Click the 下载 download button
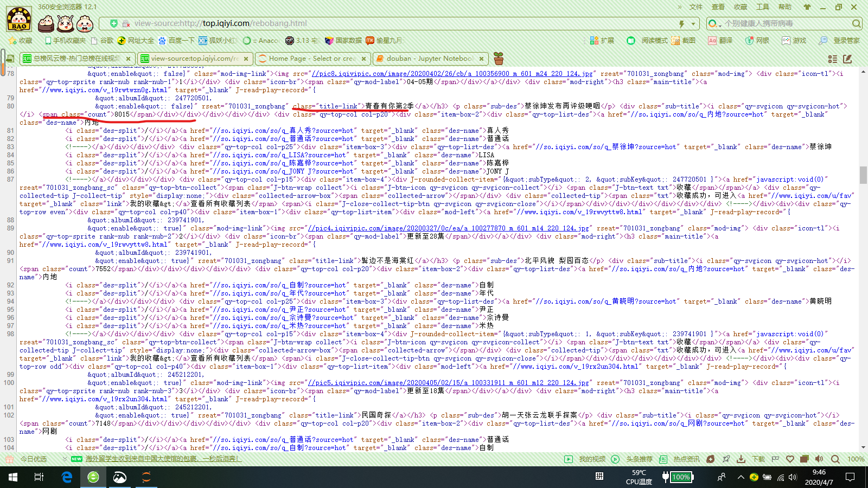 click(751, 459)
